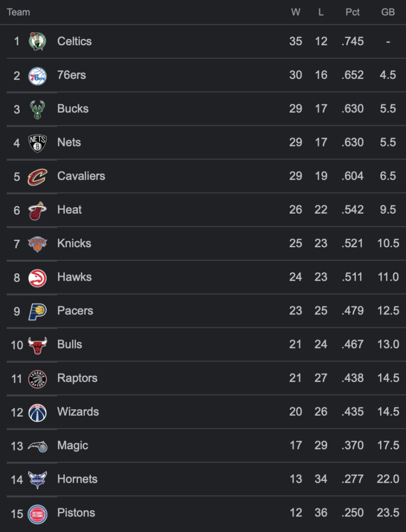Open the Wizards team logo
This screenshot has height=532, width=406.
tap(37, 413)
